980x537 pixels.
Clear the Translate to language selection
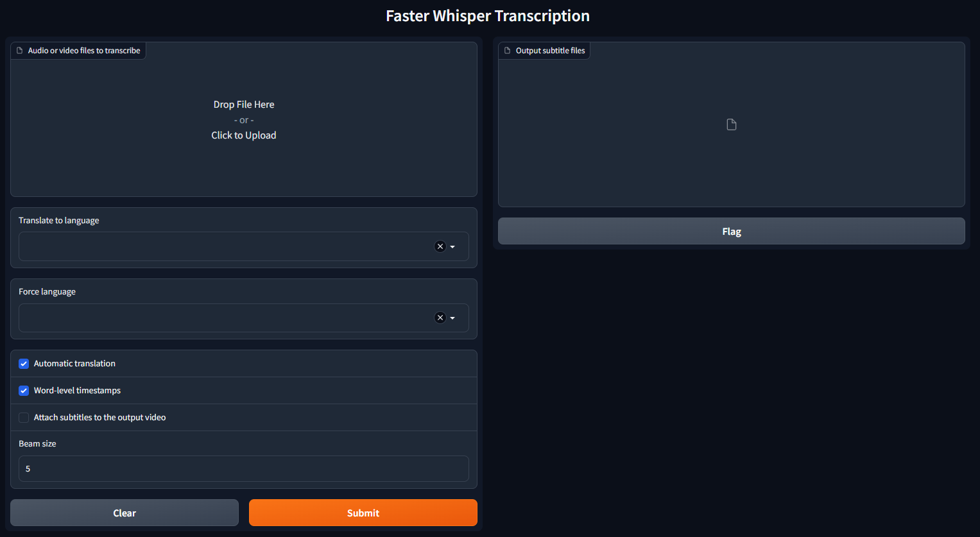point(440,246)
